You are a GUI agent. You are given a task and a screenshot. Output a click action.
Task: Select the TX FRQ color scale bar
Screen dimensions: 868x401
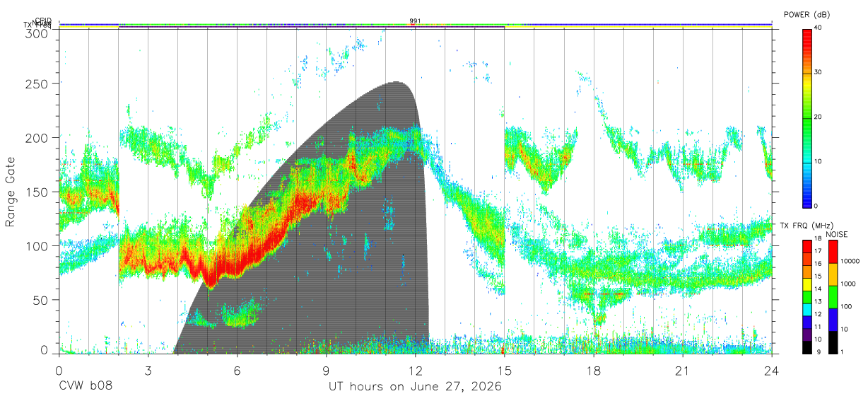(x=807, y=296)
